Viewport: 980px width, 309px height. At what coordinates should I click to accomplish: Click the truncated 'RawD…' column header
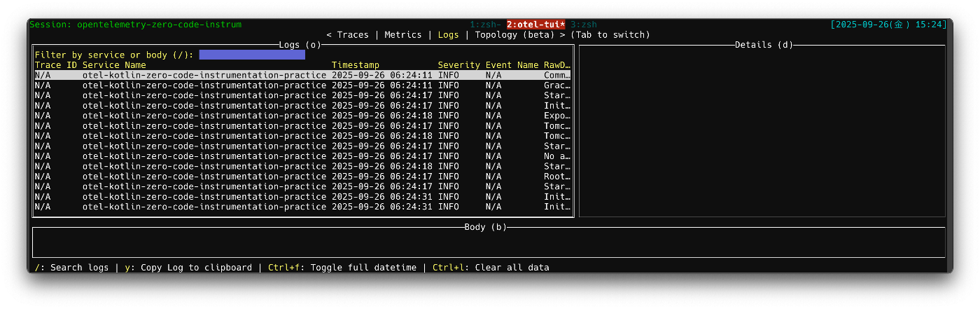(557, 65)
